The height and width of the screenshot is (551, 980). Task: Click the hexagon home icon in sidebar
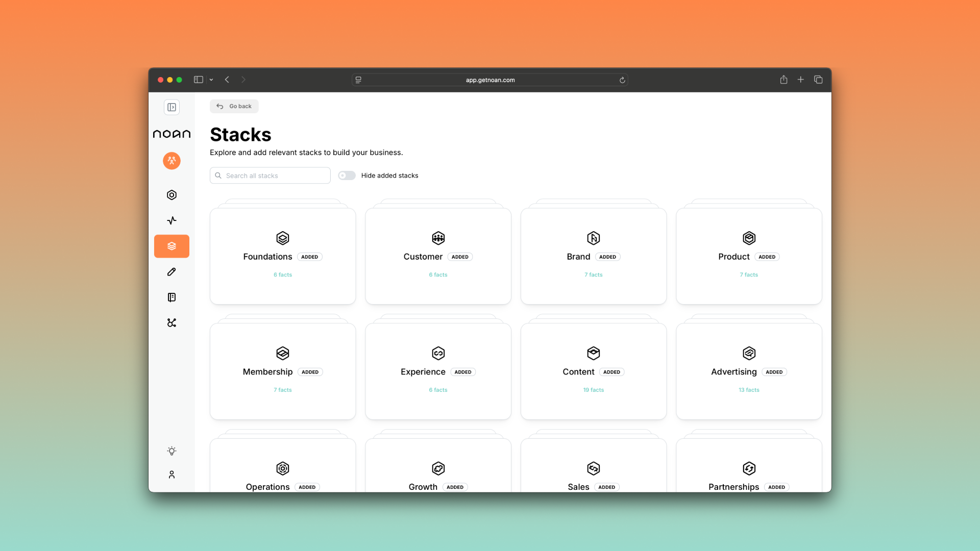(x=171, y=195)
